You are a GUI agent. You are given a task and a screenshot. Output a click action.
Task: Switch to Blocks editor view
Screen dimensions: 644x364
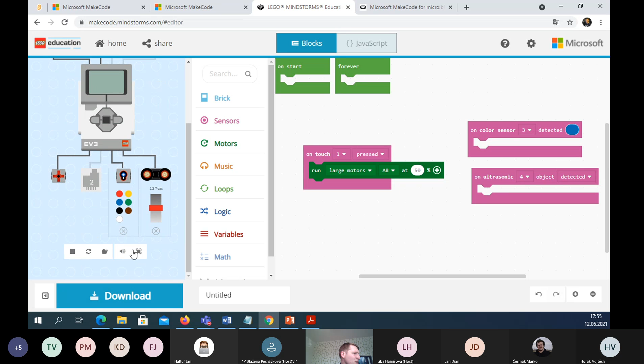pyautogui.click(x=307, y=43)
